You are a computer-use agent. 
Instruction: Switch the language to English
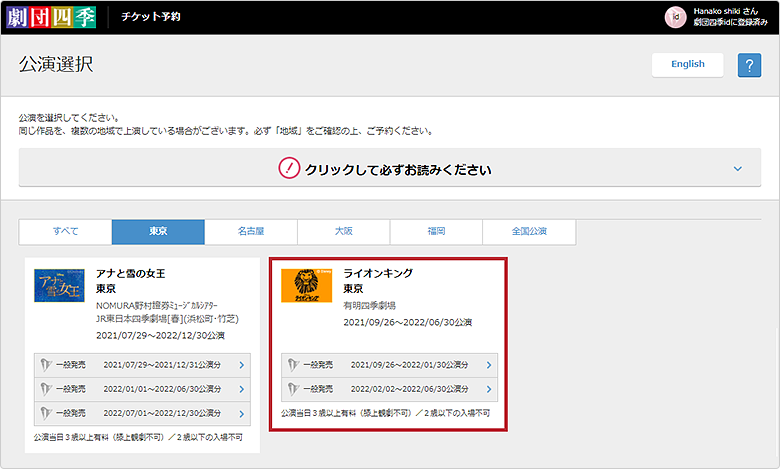click(x=687, y=64)
